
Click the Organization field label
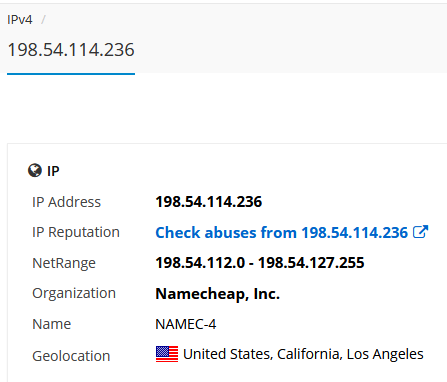pos(74,293)
